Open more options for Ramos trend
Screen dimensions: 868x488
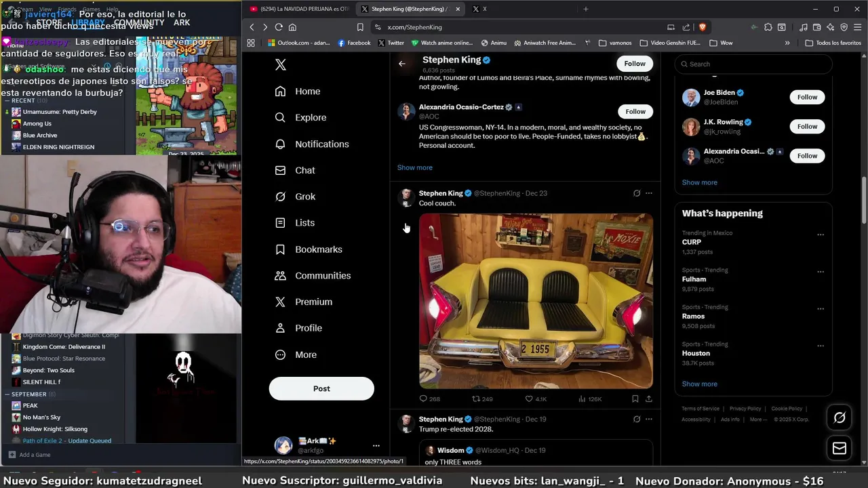tap(821, 309)
